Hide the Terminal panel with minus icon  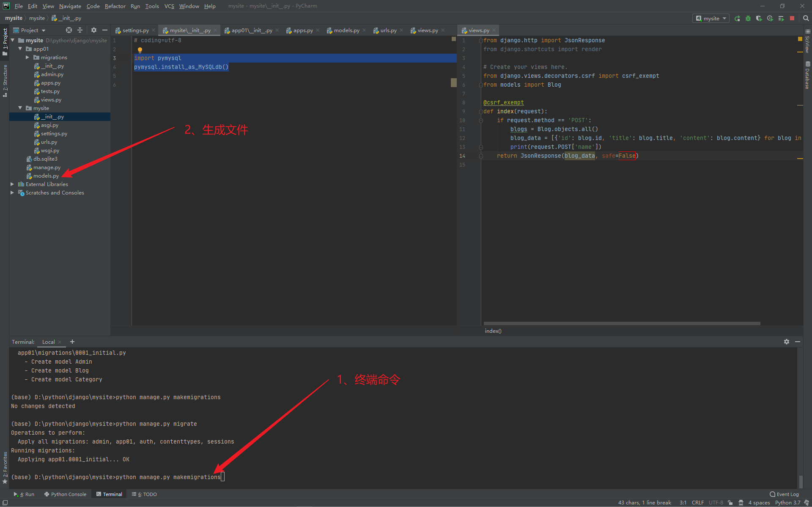pyautogui.click(x=798, y=342)
